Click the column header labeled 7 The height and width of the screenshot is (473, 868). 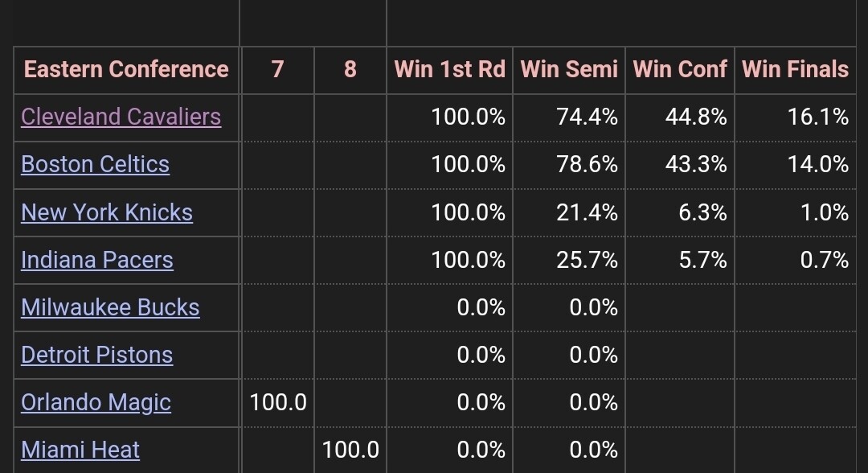tap(277, 70)
